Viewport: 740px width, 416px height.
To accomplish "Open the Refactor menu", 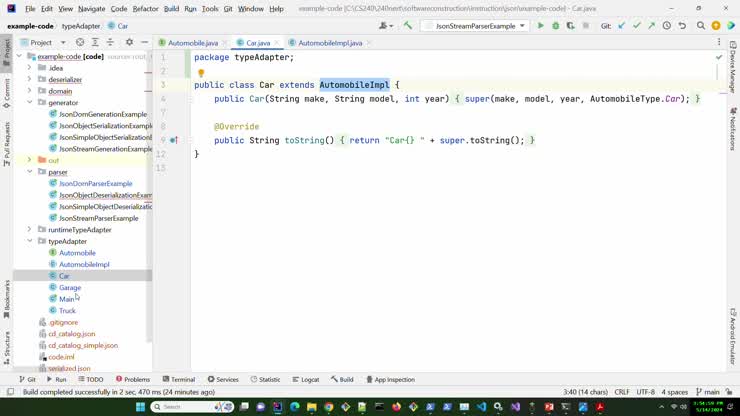I will 145,8.
